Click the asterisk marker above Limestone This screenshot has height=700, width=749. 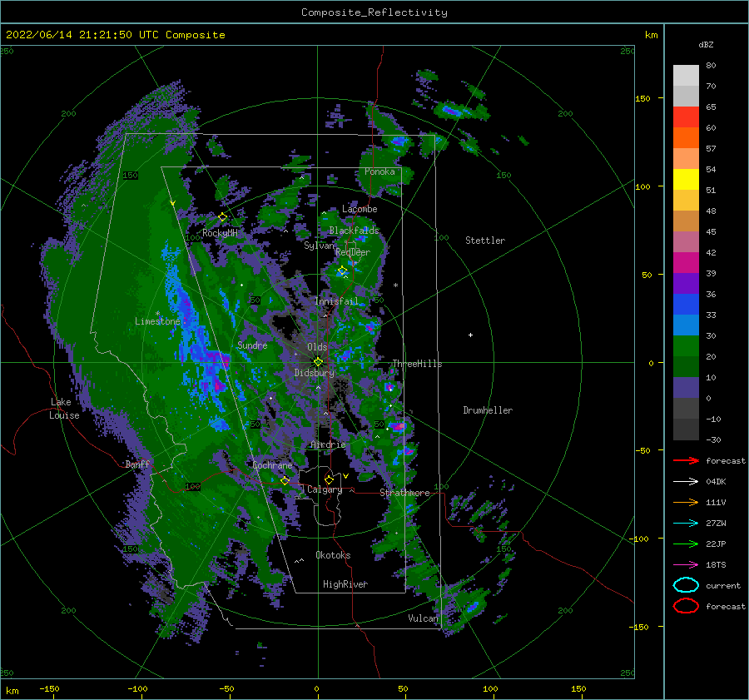157,314
